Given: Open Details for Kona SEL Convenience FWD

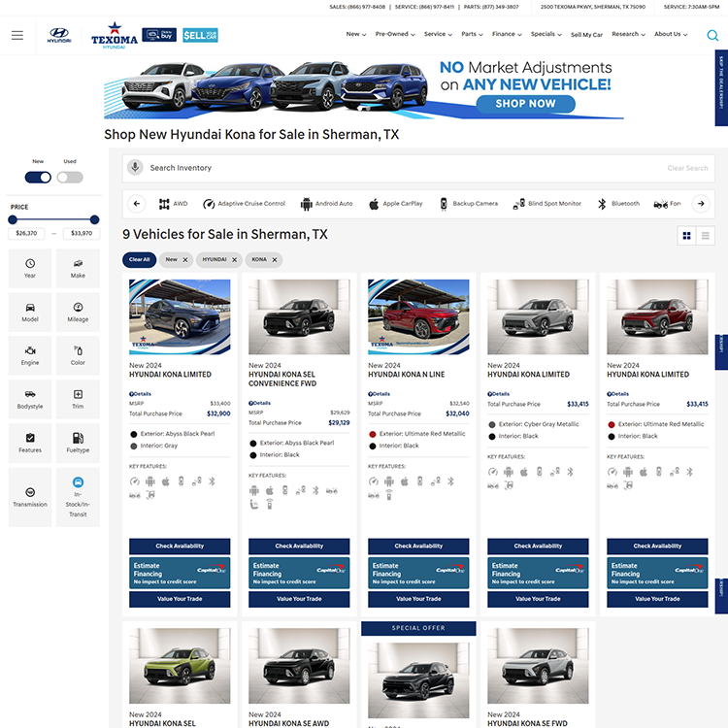Looking at the screenshot, I should coord(259,403).
